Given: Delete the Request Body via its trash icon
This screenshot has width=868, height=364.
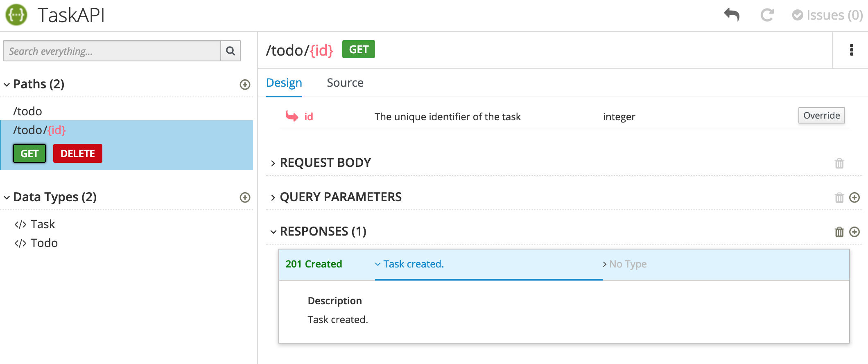Looking at the screenshot, I should pos(839,163).
